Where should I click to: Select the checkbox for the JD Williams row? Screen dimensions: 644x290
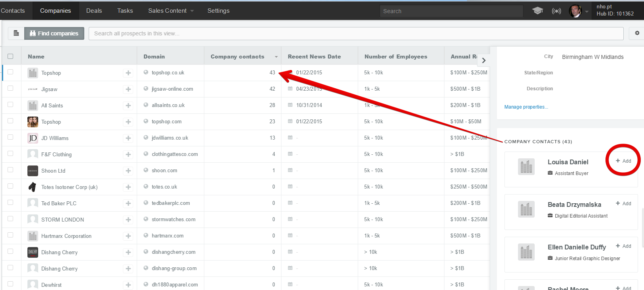coord(10,137)
